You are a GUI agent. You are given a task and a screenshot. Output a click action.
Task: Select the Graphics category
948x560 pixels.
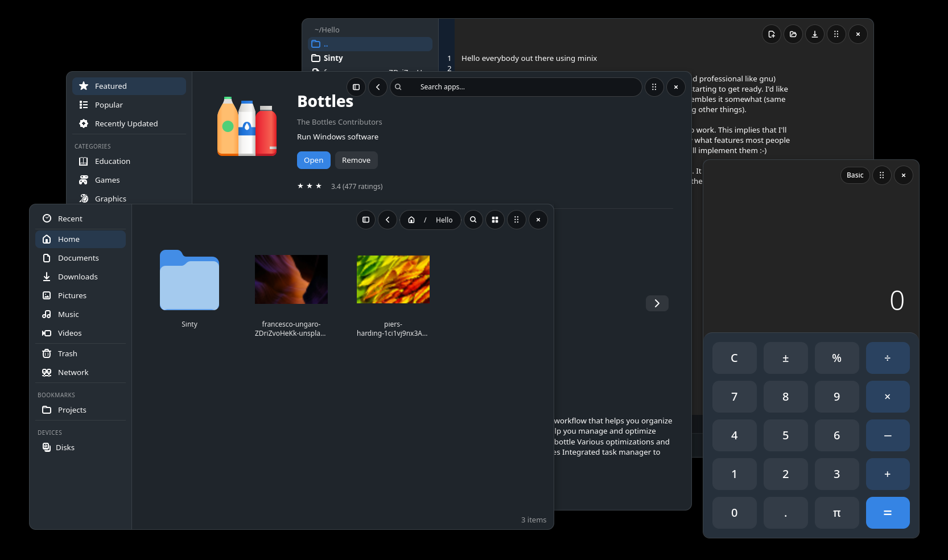click(129, 198)
